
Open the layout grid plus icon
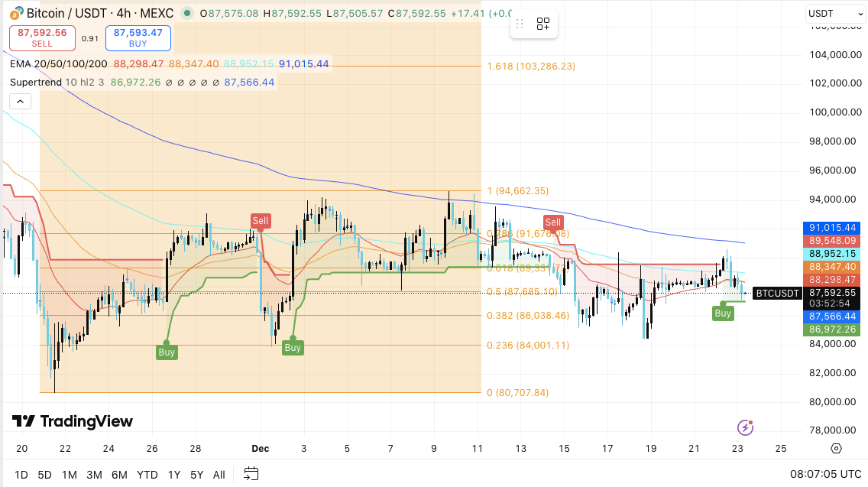[x=542, y=24]
